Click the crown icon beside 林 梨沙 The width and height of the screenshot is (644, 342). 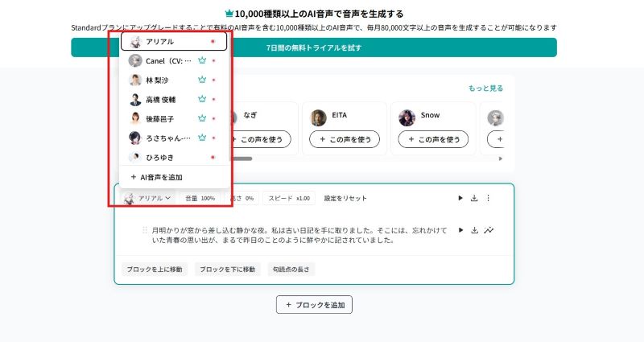click(x=202, y=80)
